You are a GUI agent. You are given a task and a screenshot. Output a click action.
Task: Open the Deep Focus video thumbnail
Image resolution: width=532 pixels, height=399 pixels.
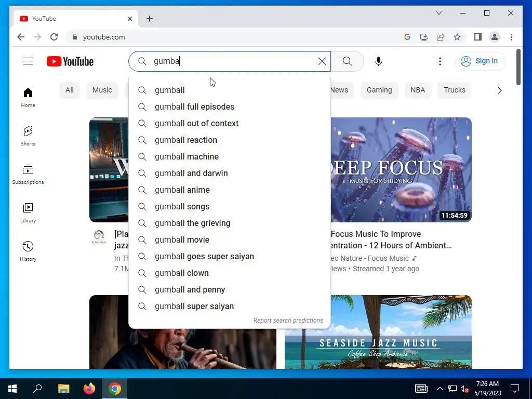tap(401, 170)
